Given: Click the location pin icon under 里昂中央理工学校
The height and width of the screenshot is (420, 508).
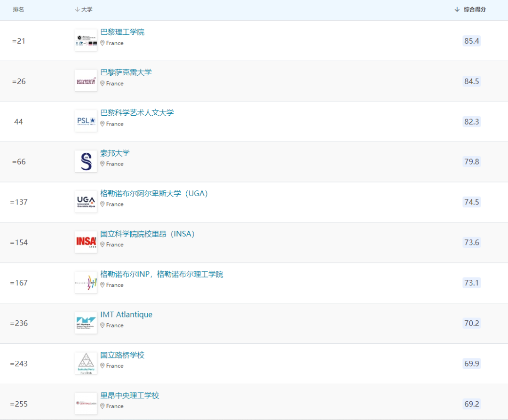Looking at the screenshot, I should click(x=103, y=406).
